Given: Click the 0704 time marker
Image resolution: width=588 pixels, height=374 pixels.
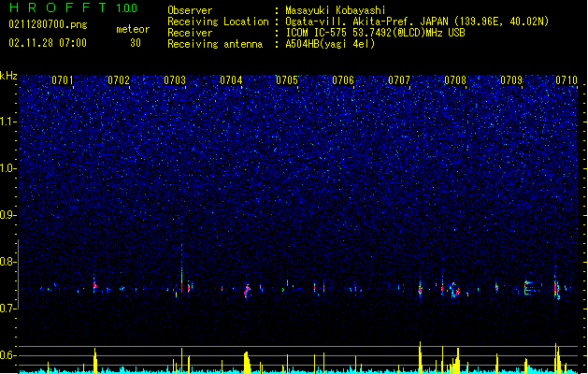Looking at the screenshot, I should click(x=231, y=80).
